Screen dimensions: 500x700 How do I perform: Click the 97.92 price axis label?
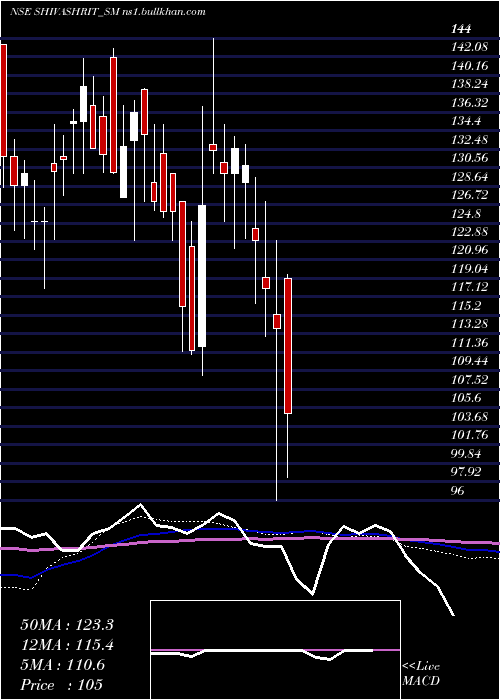[466, 471]
